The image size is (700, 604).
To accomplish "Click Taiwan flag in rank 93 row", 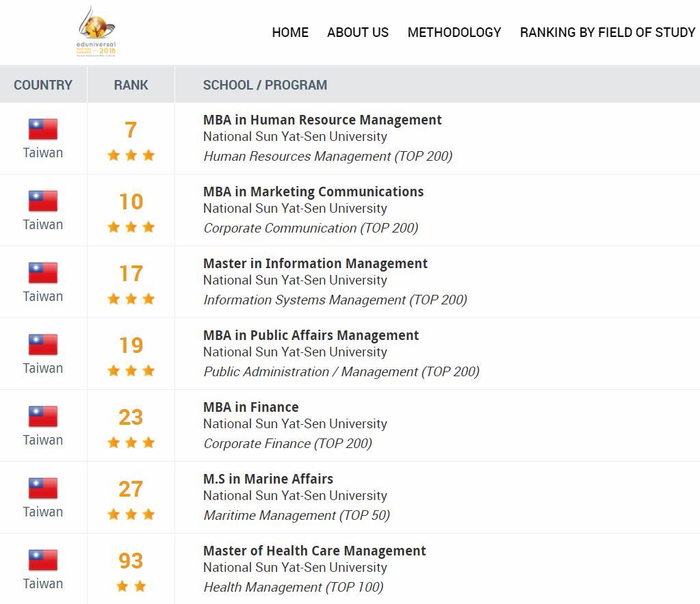I will tap(43, 560).
